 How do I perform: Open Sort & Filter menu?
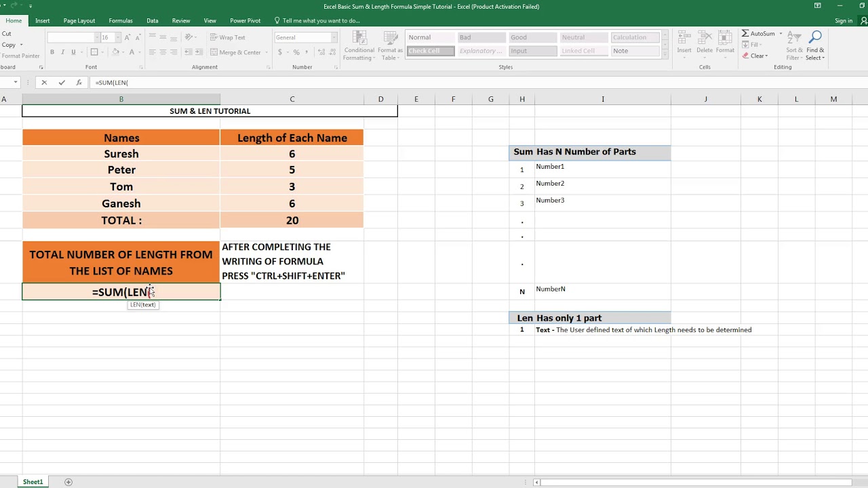pyautogui.click(x=795, y=45)
